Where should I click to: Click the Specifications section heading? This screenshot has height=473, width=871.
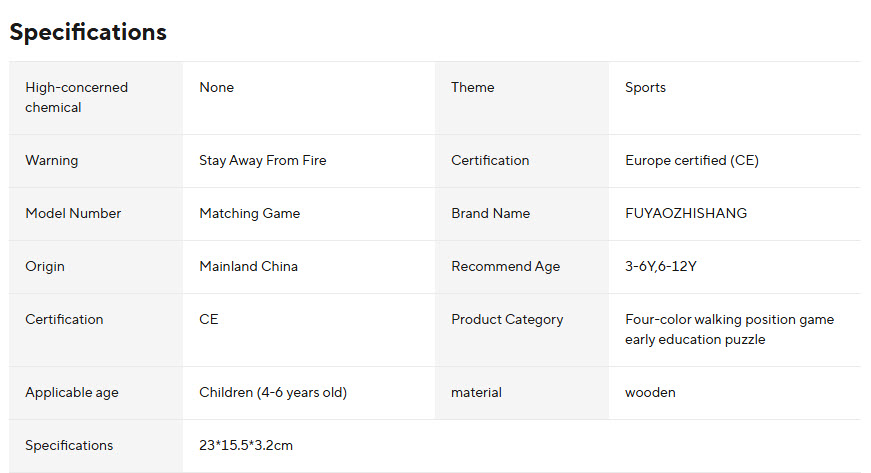(88, 32)
